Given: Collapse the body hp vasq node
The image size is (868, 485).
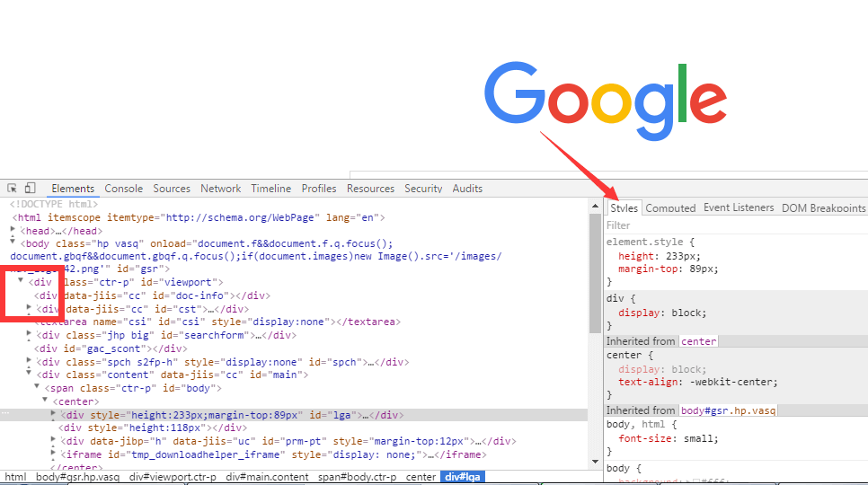Looking at the screenshot, I should [x=13, y=242].
